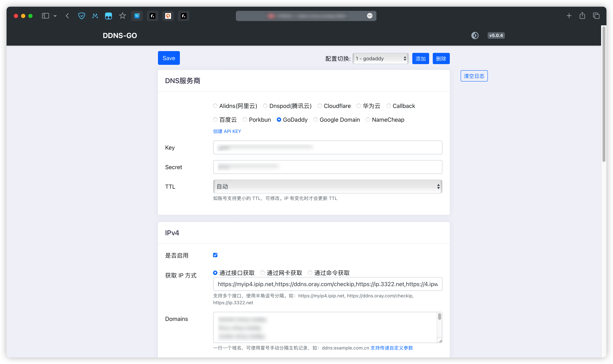Image resolution: width=613 pixels, height=364 pixels.
Task: Open the create API KEY link
Action: 227,131
